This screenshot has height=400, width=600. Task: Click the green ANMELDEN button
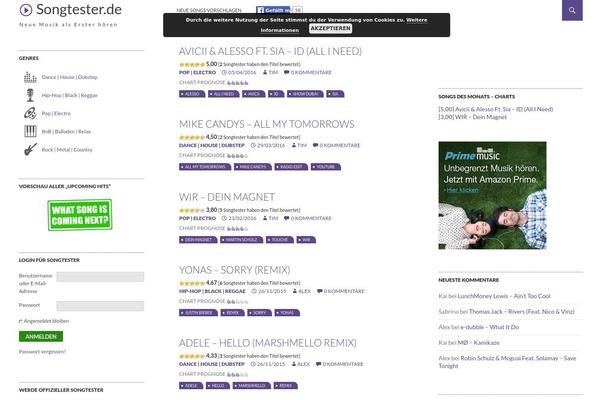coord(41,336)
